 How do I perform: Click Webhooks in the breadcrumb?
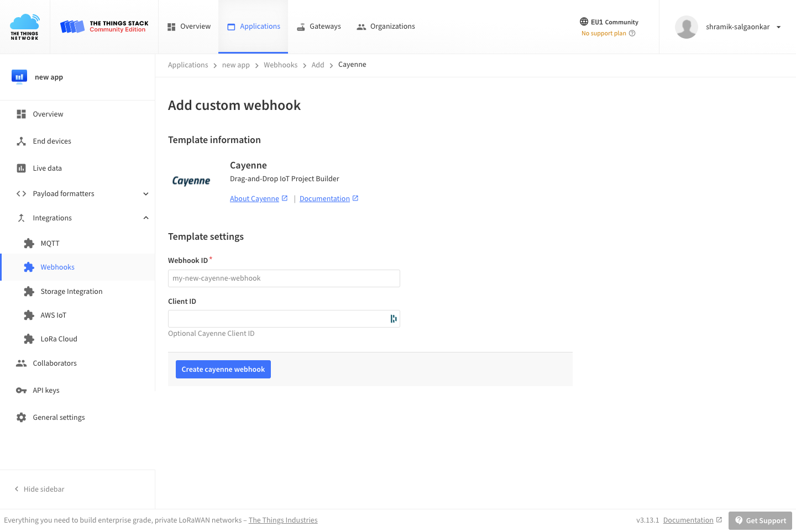pyautogui.click(x=280, y=65)
